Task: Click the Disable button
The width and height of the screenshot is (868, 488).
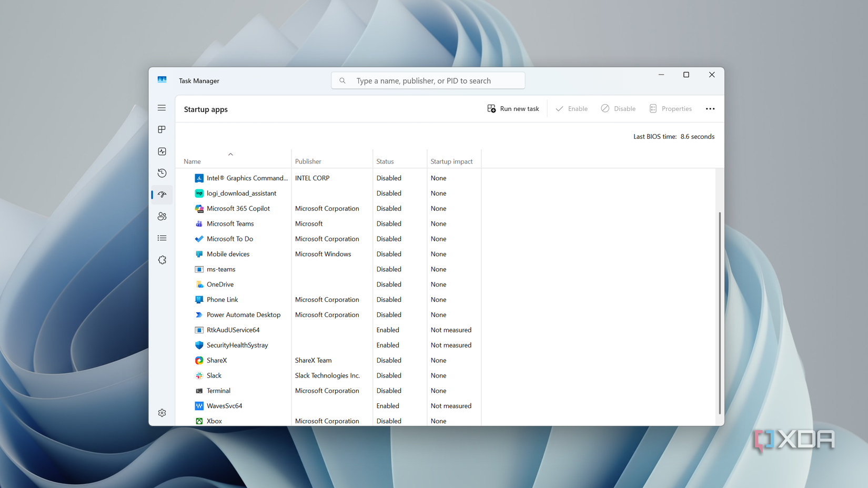Action: coord(618,109)
